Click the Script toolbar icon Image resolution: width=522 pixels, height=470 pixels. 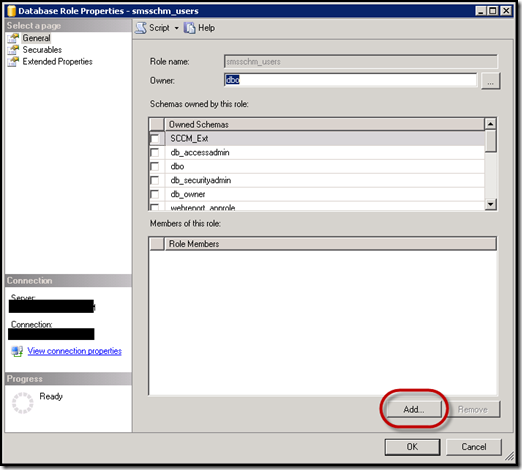141,28
